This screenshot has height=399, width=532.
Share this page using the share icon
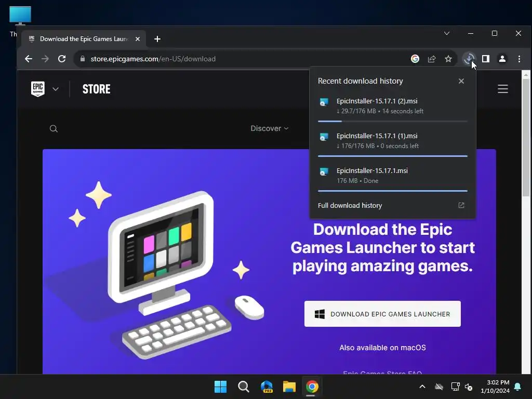tap(432, 59)
